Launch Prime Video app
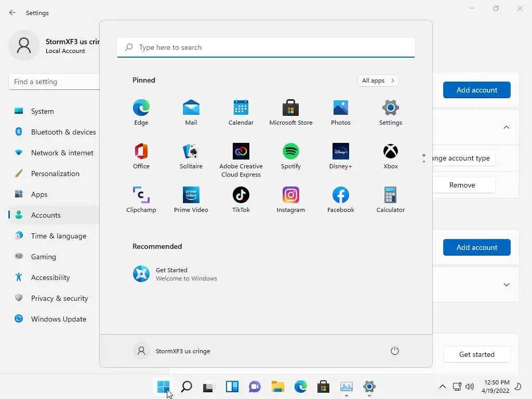Image resolution: width=532 pixels, height=399 pixels. [x=191, y=200]
